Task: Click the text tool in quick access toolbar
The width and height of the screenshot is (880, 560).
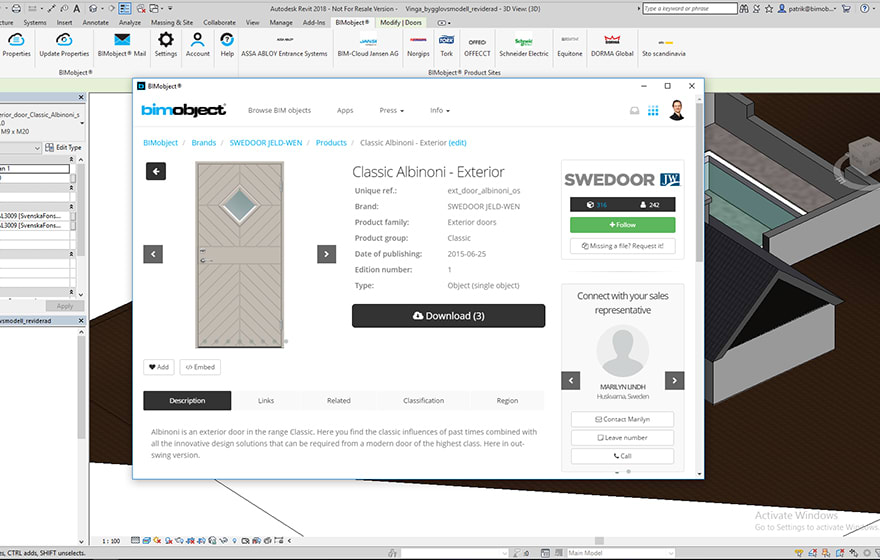Action: pos(76,8)
